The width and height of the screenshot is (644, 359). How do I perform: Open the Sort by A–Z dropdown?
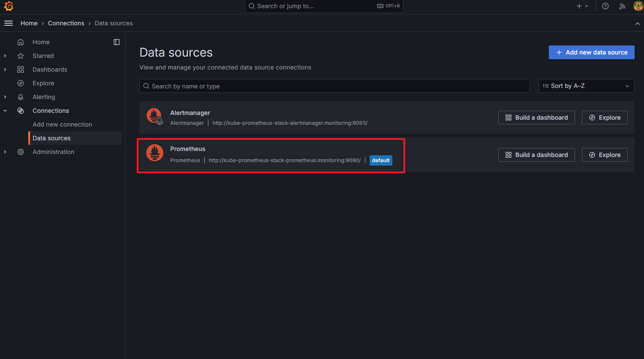pyautogui.click(x=586, y=86)
